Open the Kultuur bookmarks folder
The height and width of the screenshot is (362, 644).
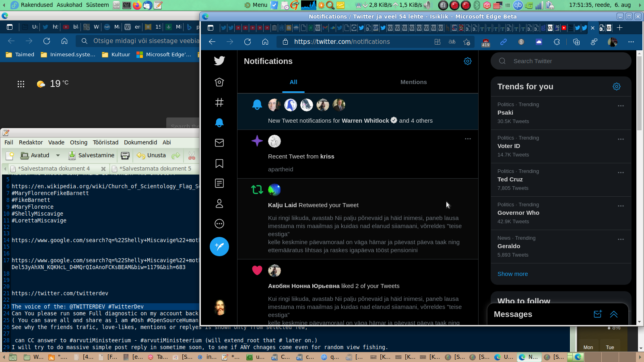coord(116,55)
